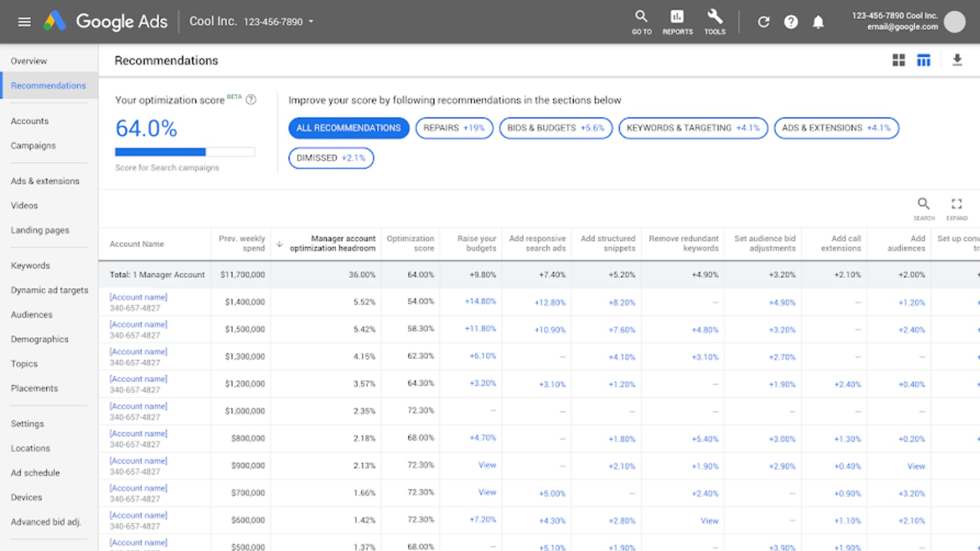Click +2.40% call extensions link
The width and height of the screenshot is (980, 551).
coord(847,384)
